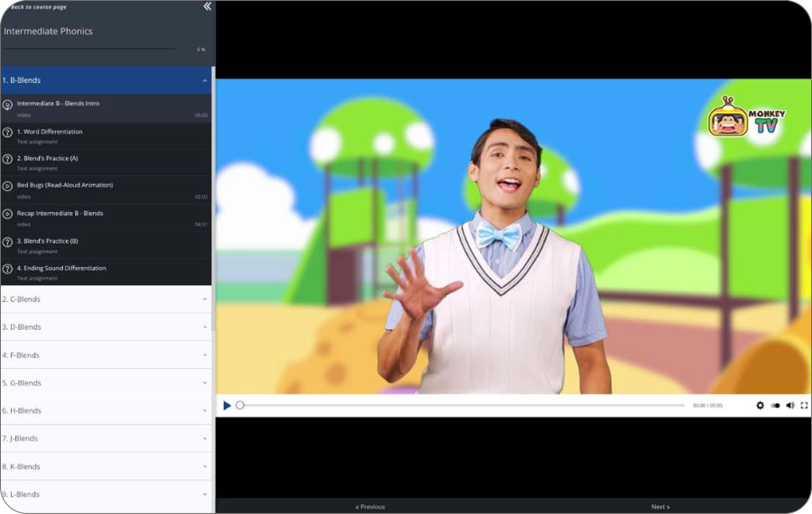This screenshot has height=514, width=812.
Task: Click play icon beside Bed Bugs video
Action: coord(7,187)
